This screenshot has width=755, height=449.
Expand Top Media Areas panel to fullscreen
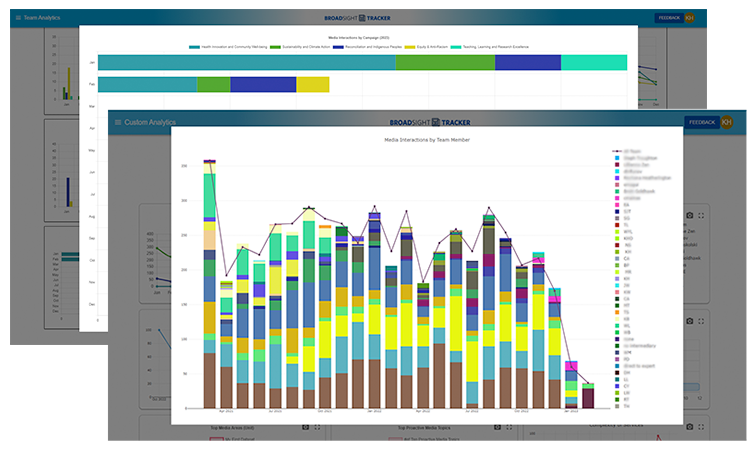tap(317, 427)
